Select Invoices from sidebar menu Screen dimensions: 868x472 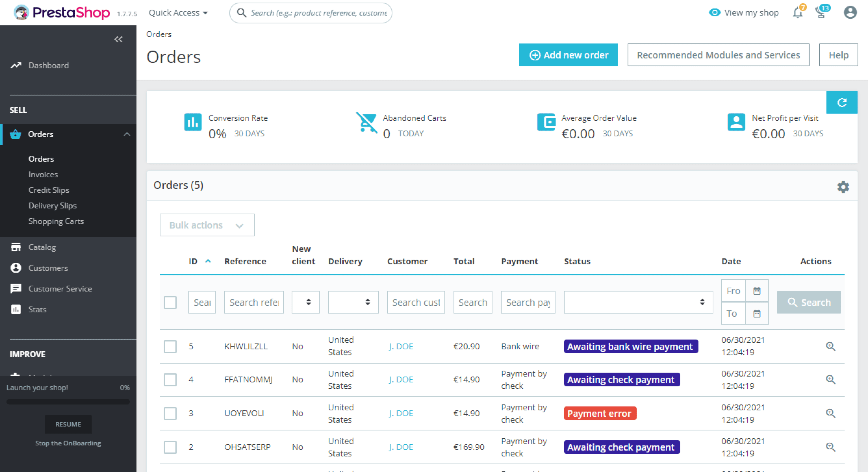[x=43, y=174]
